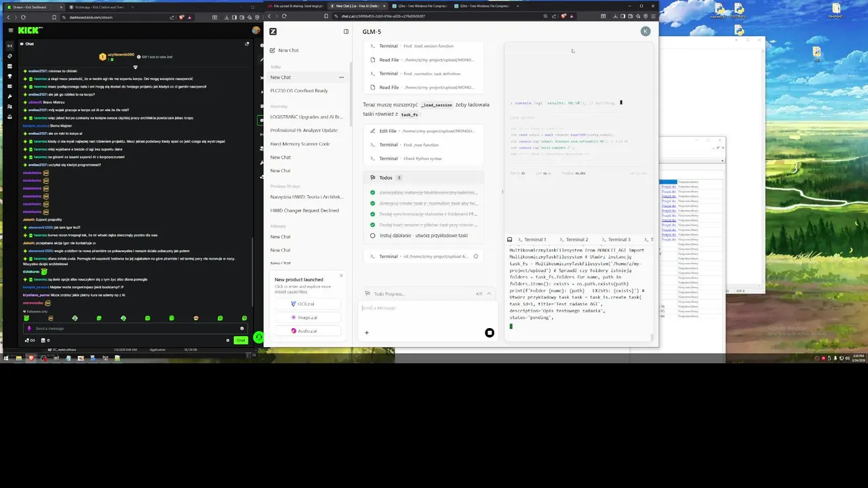Toggle the 'Dodaj synchronizację' todo check
Viewport: 868px width, 488px height.
pyautogui.click(x=372, y=214)
